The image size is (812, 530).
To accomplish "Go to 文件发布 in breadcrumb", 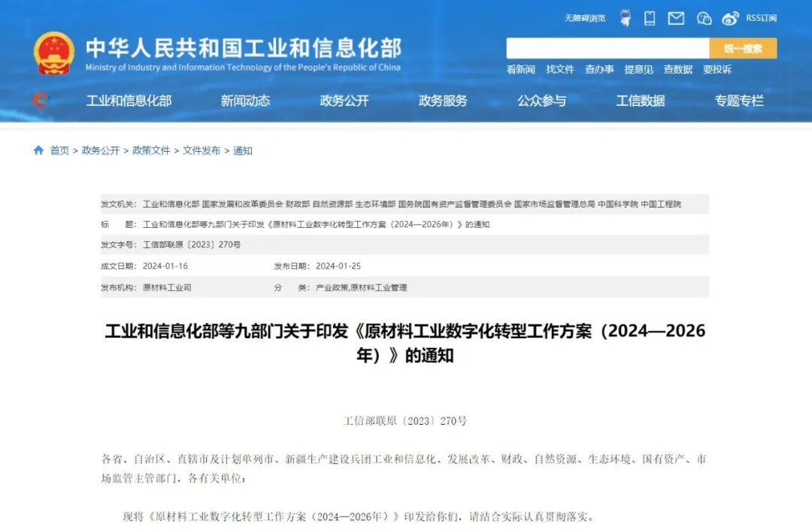I will (x=201, y=150).
